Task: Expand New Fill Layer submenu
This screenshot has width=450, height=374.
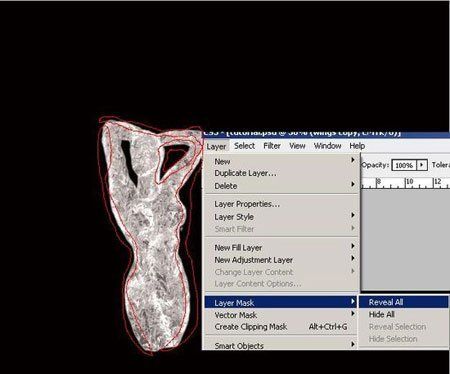Action: pyautogui.click(x=281, y=248)
